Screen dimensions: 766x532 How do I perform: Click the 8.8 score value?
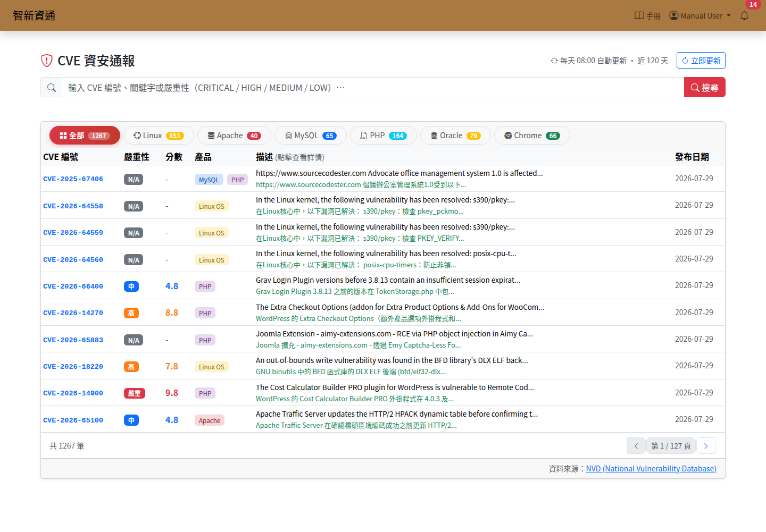(172, 313)
